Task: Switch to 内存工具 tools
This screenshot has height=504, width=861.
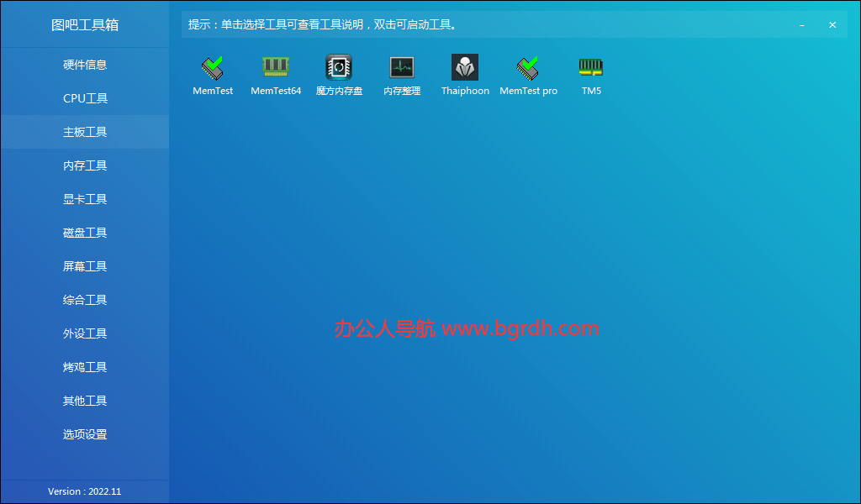Action: tap(84, 165)
